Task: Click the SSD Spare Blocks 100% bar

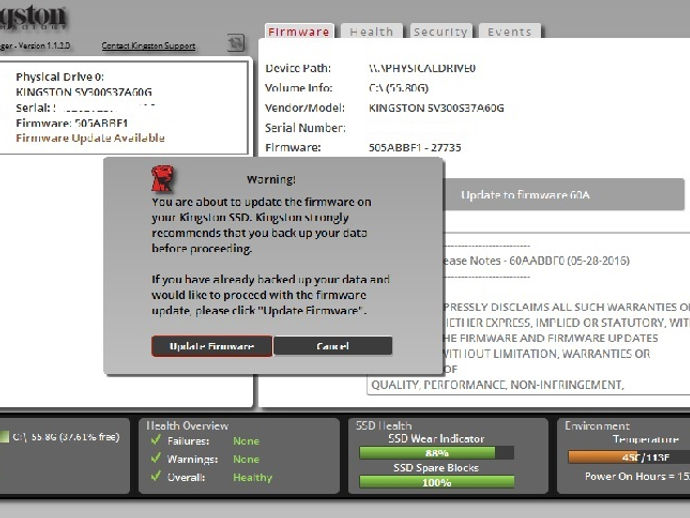Action: coord(436,482)
